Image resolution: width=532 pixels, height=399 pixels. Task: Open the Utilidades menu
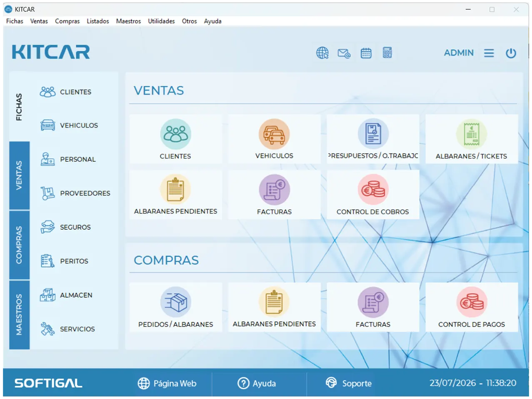[x=161, y=21]
